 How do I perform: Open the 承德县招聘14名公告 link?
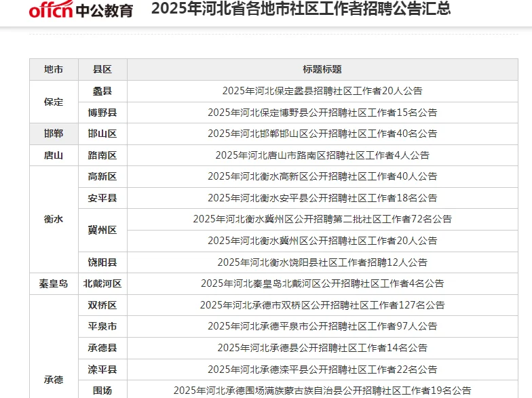[x=322, y=348]
